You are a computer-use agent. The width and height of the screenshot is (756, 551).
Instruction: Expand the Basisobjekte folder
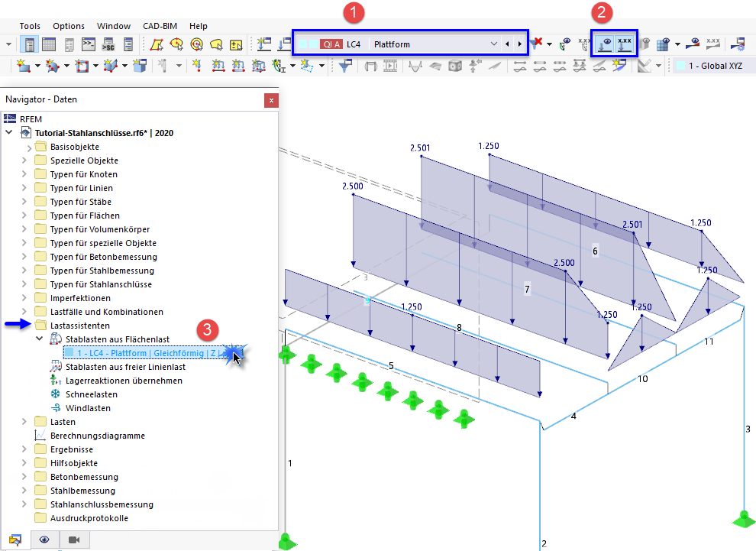(30, 147)
